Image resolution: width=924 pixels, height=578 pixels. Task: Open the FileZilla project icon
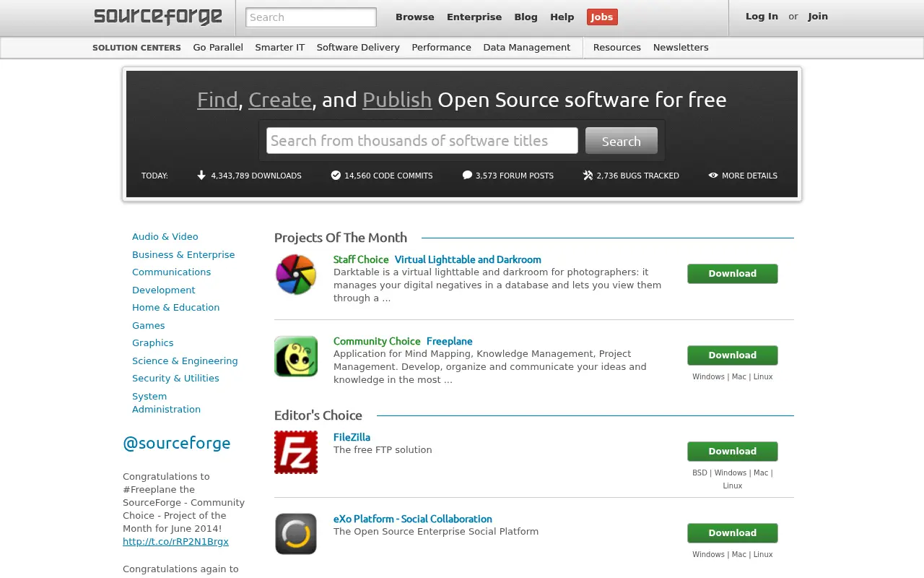click(x=296, y=452)
